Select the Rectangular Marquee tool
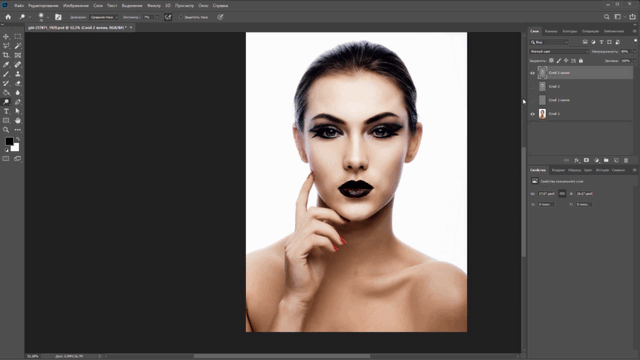640x360 pixels. 18,36
